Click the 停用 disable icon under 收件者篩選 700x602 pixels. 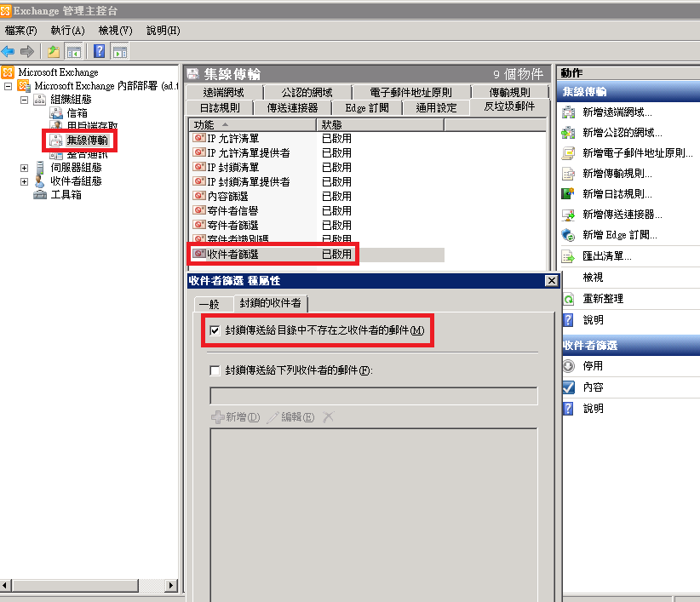(x=568, y=366)
